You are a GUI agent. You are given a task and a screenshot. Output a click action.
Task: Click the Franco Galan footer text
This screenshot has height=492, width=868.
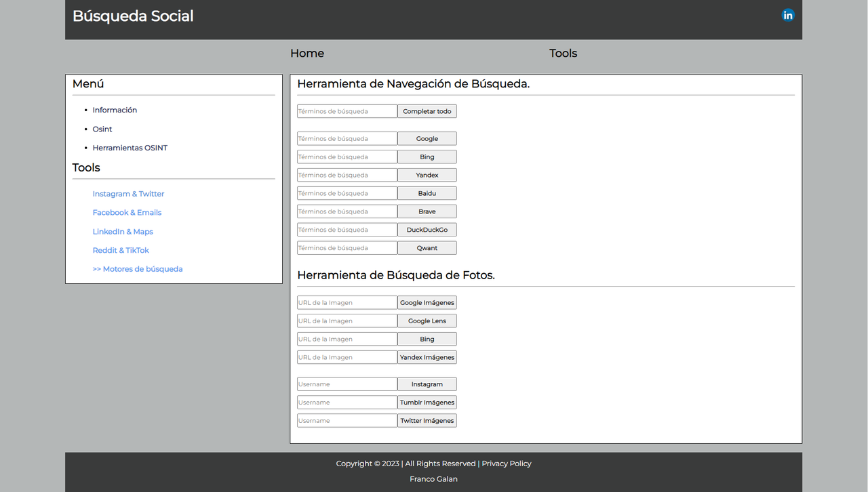tap(433, 479)
